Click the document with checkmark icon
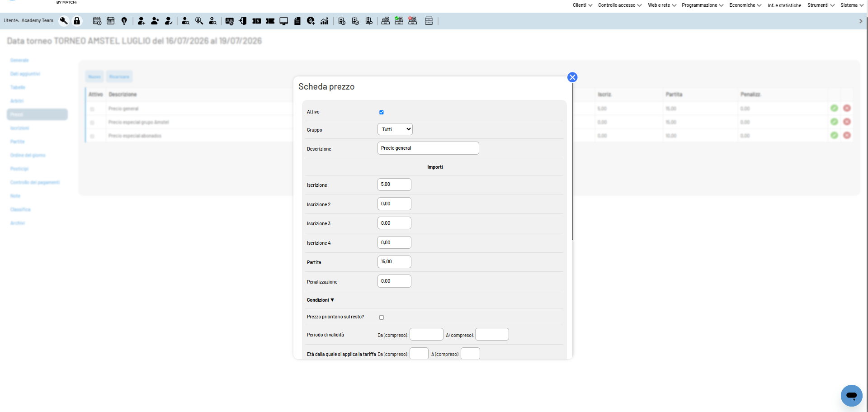The image size is (868, 412). click(355, 21)
